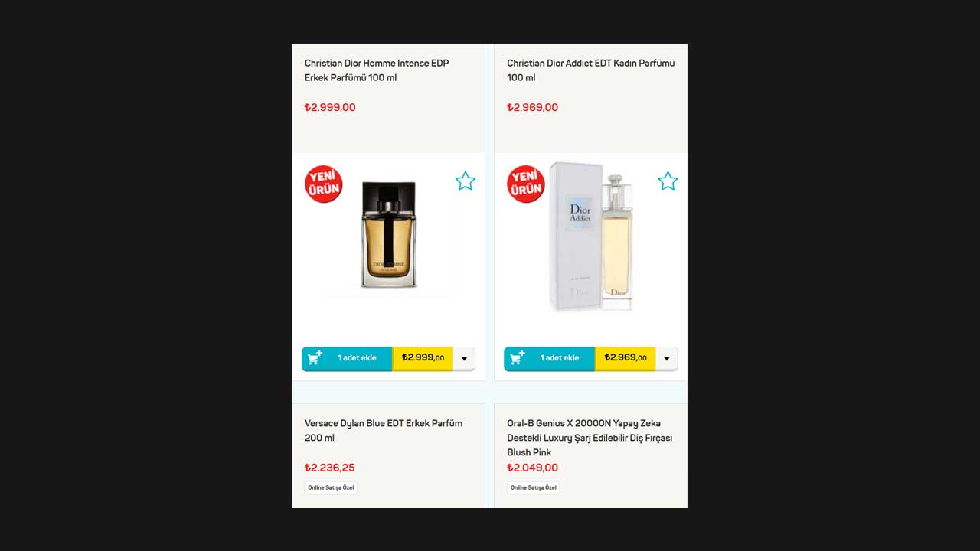This screenshot has height=551, width=980.
Task: Open Versace Dylan Blue EDT product link
Action: [384, 431]
